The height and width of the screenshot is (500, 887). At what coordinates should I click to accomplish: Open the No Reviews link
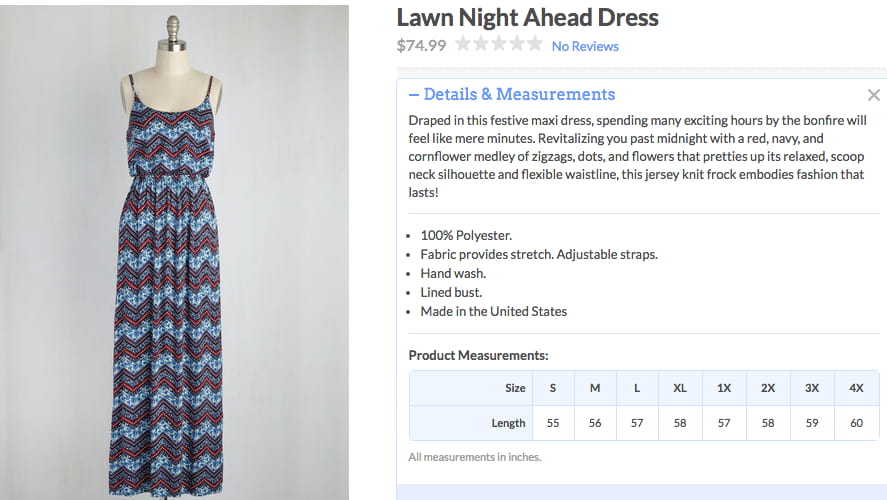585,46
